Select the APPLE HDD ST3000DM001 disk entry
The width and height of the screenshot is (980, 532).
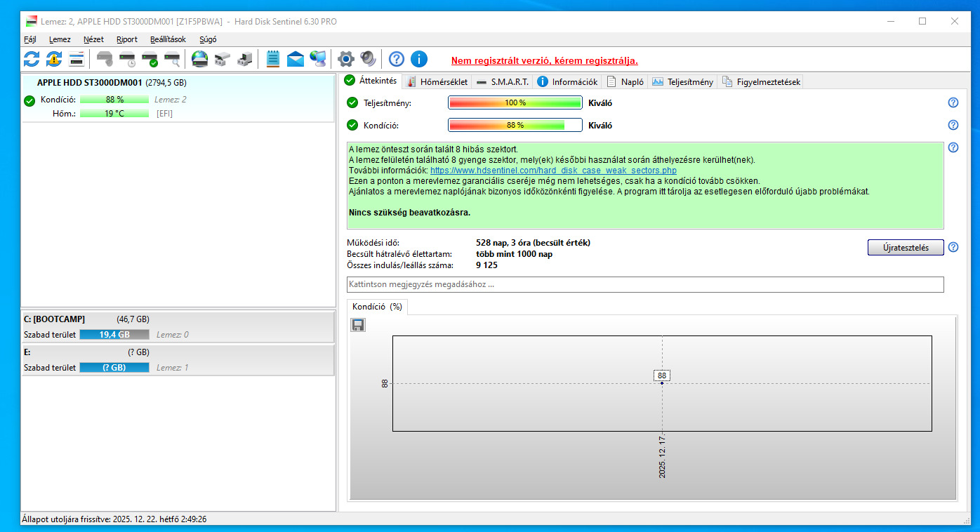178,98
